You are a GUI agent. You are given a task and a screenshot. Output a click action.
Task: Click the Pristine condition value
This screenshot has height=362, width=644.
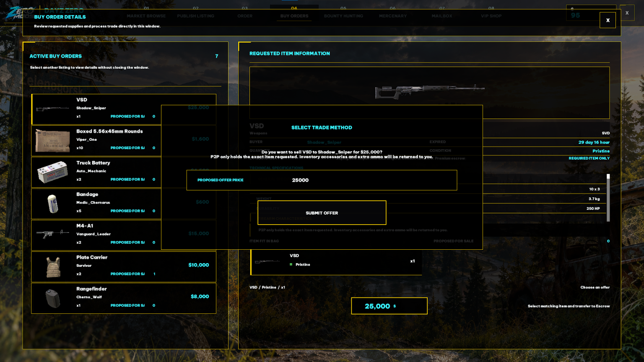601,151
